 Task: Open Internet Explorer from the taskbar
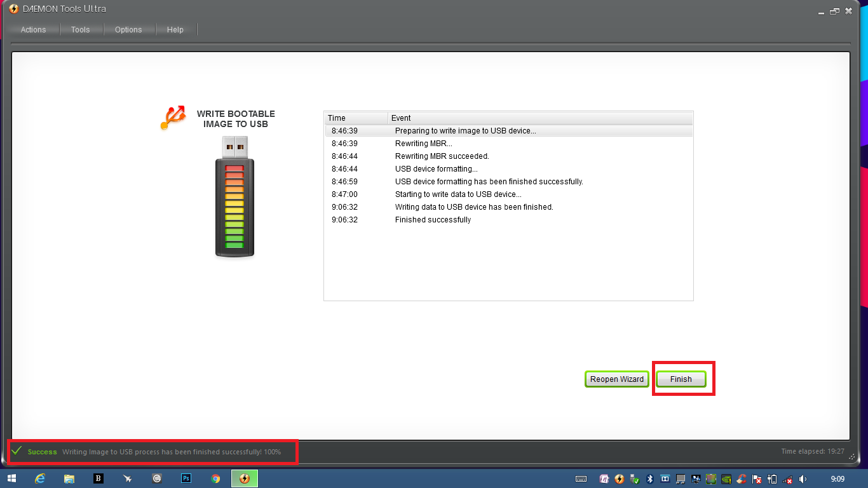coord(40,478)
